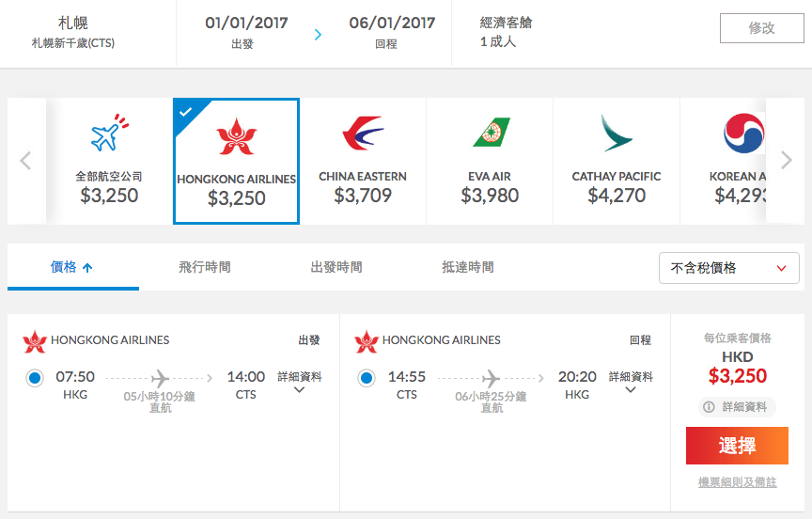Viewport: 812px width, 519px height.
Task: Pick the EVA Air logo tile
Action: click(490, 161)
